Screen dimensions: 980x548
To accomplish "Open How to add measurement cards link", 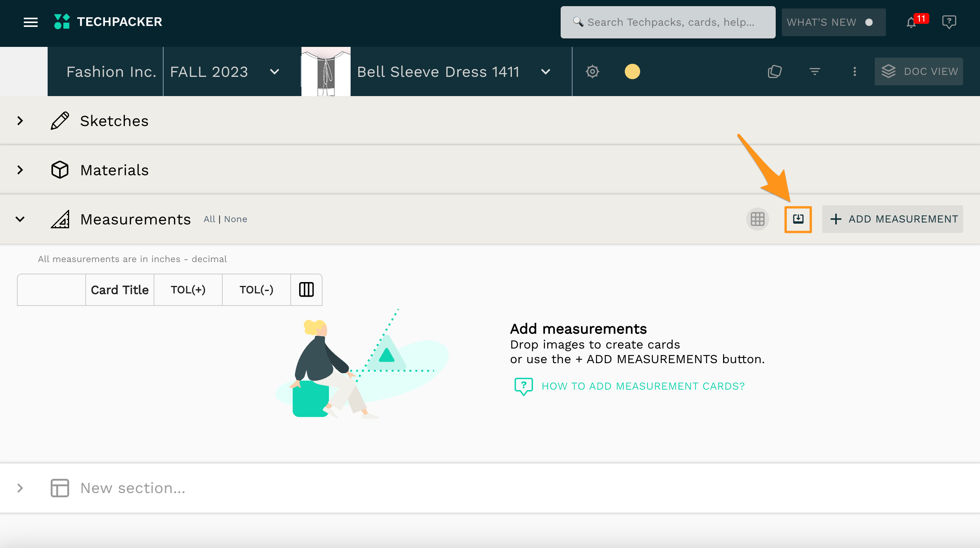I will (x=643, y=386).
